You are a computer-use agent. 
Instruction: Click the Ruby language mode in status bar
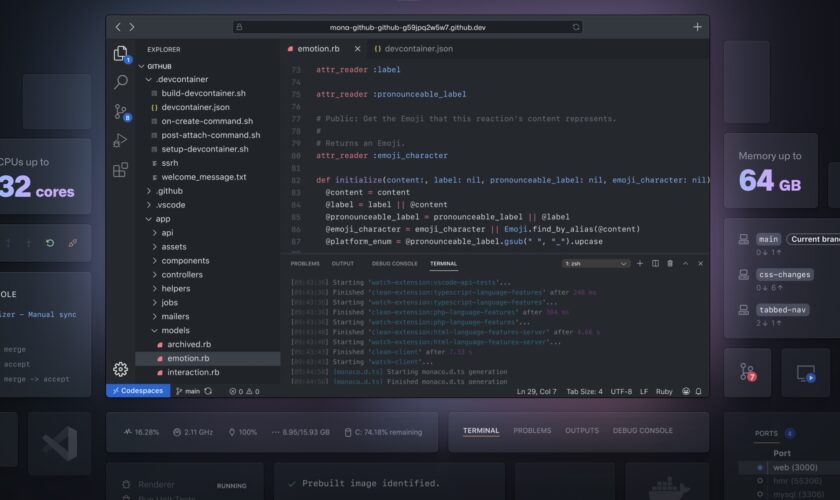coord(663,391)
